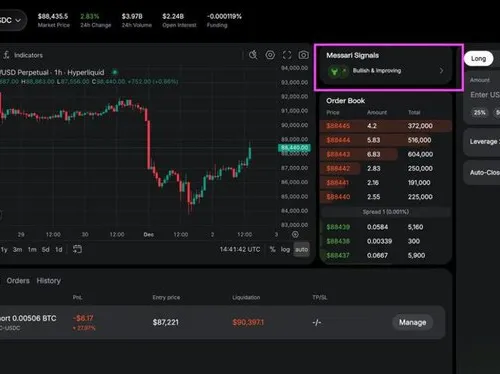Image resolution: width=500 pixels, height=374 pixels.
Task: Open the Indicators function icon
Action: [x=6, y=55]
